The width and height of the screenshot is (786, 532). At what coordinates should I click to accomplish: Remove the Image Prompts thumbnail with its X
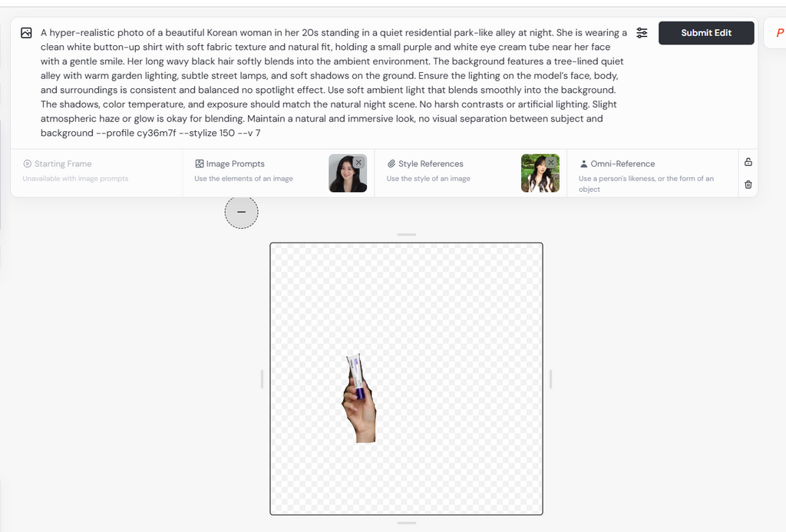click(x=358, y=163)
